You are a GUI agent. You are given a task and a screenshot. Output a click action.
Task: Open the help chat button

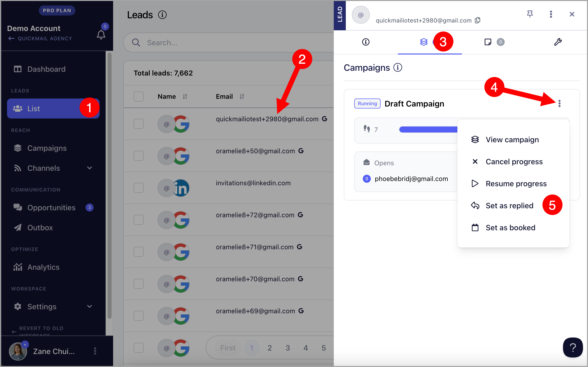[x=573, y=347]
